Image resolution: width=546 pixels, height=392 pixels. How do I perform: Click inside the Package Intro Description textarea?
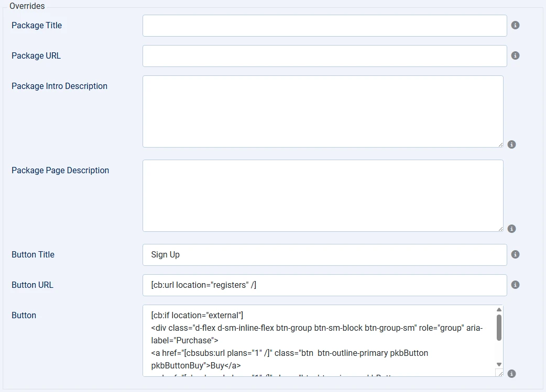(322, 110)
